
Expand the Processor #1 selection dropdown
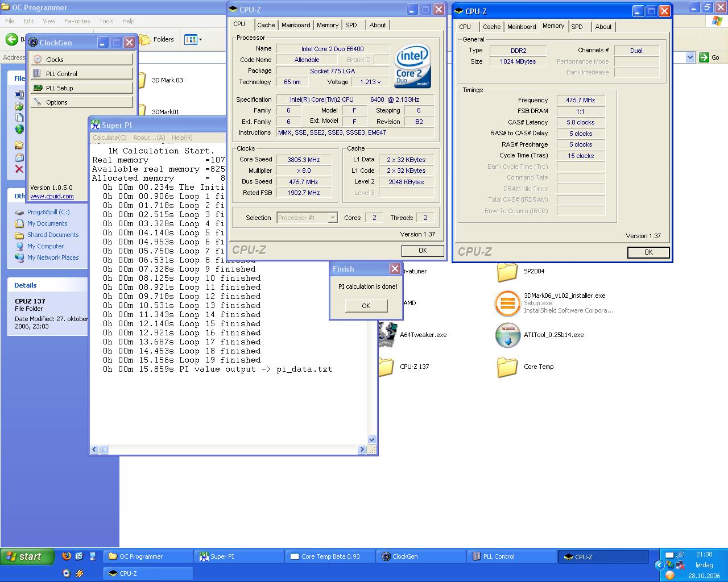[333, 218]
